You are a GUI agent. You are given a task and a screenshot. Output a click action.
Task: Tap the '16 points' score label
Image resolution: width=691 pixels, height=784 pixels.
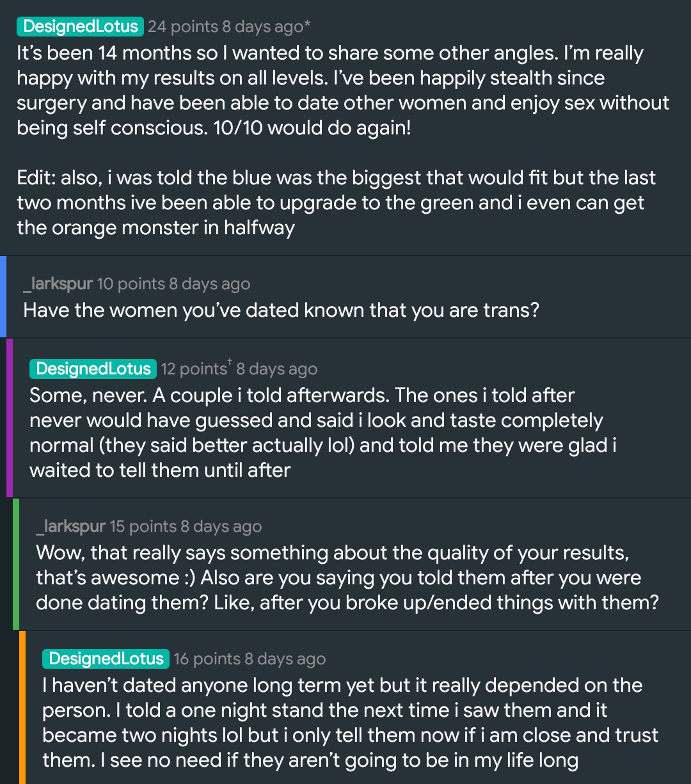(207, 659)
